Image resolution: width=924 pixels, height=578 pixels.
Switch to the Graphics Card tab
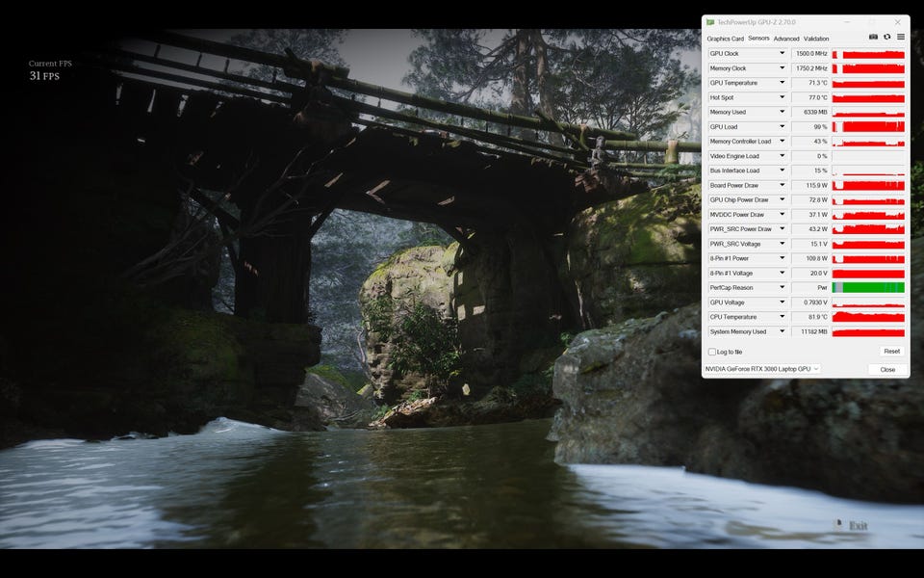pyautogui.click(x=725, y=39)
